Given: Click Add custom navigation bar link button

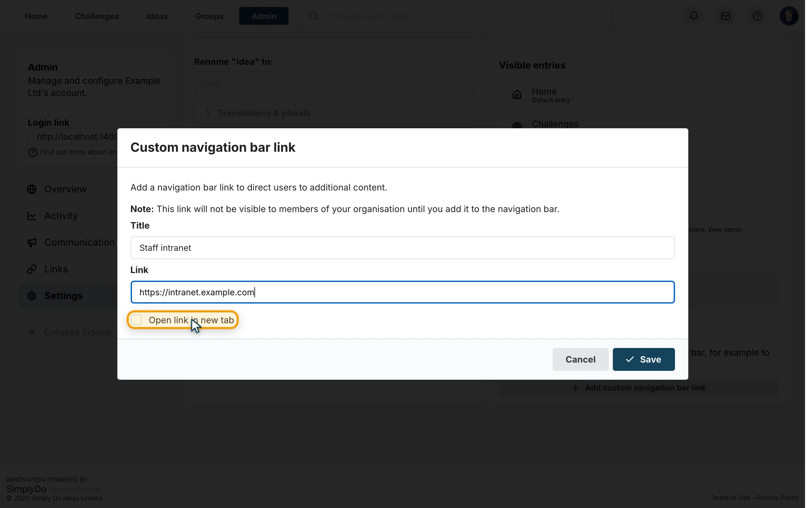Looking at the screenshot, I should tap(638, 388).
